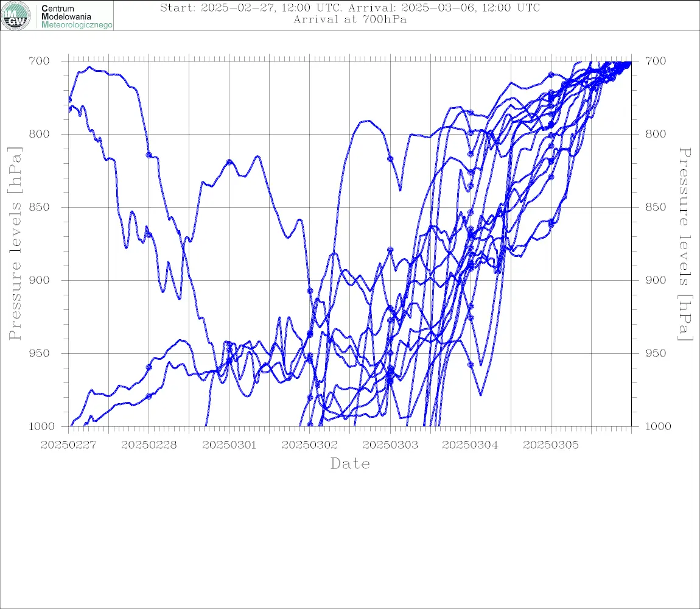Click the 20250303 date label
This screenshot has width=700, height=609.
[390, 445]
